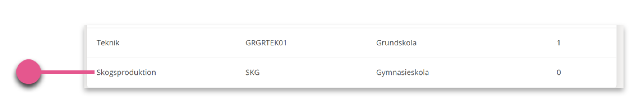644x109 pixels.
Task: Select the Teknik subject name
Action: (108, 43)
